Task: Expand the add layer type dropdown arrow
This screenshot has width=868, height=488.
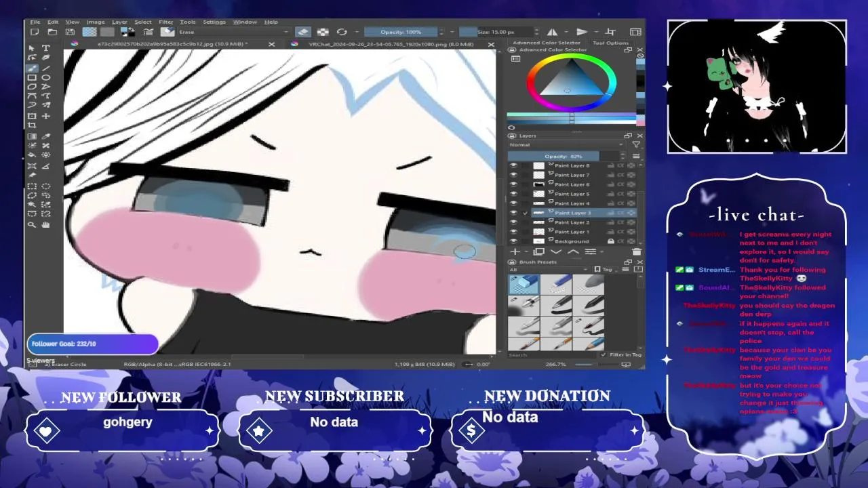Action: (525, 251)
